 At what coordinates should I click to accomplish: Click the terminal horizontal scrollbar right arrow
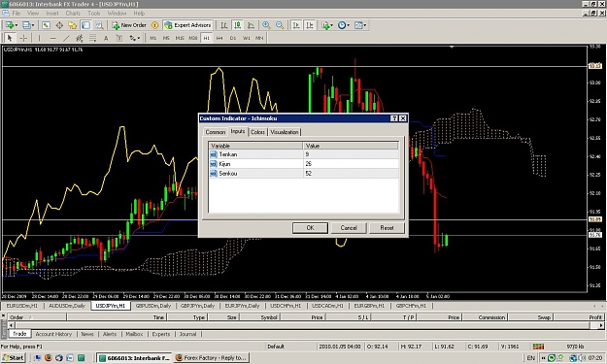(600, 325)
